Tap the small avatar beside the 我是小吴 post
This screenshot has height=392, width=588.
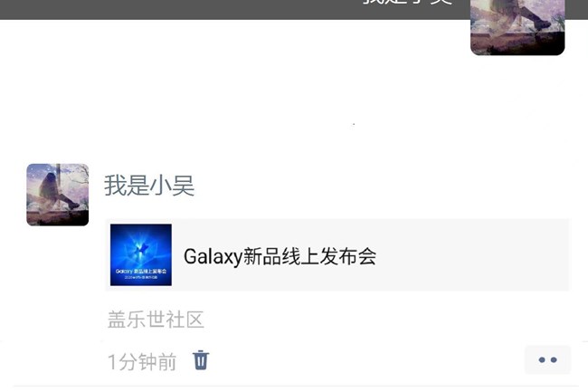pos(58,195)
